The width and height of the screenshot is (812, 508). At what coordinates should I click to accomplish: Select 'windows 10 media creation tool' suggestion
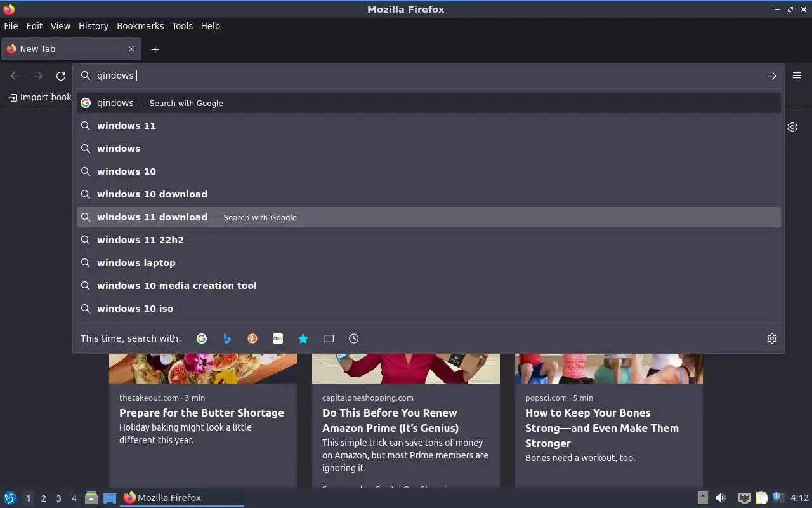429,286
